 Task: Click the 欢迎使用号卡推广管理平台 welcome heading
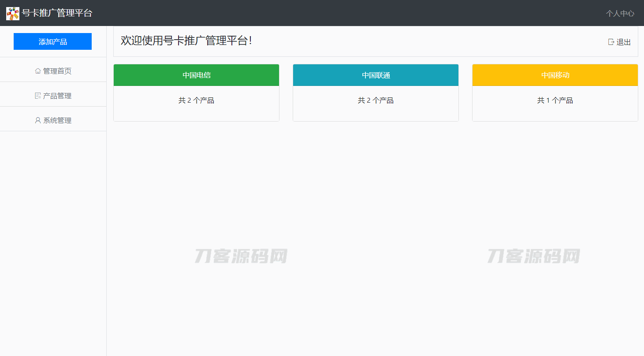tap(186, 41)
